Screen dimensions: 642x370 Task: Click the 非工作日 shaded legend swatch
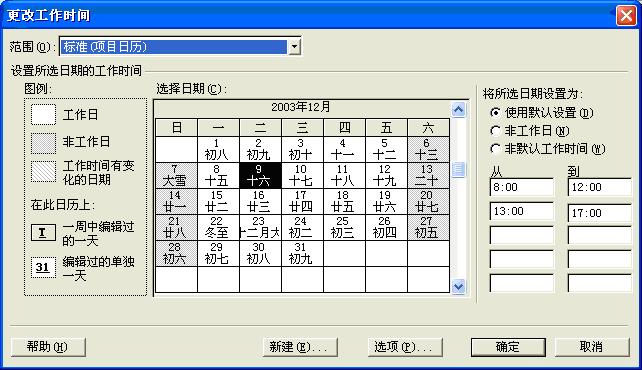43,143
